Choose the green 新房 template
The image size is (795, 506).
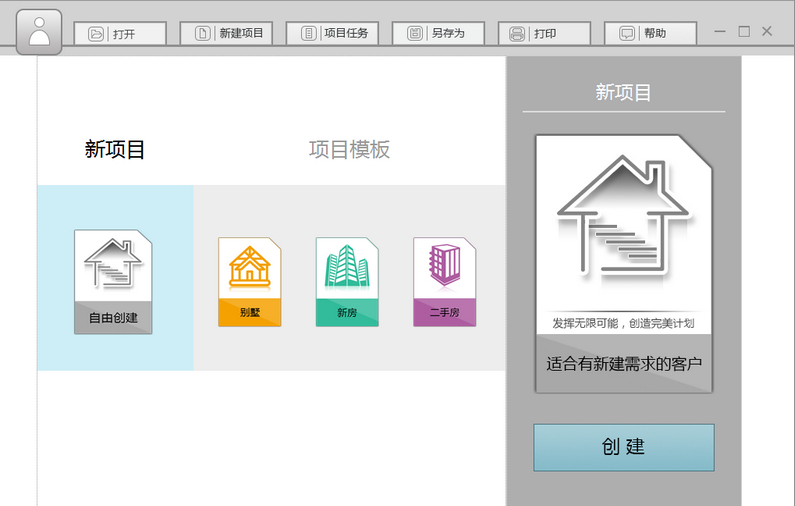coord(347,282)
